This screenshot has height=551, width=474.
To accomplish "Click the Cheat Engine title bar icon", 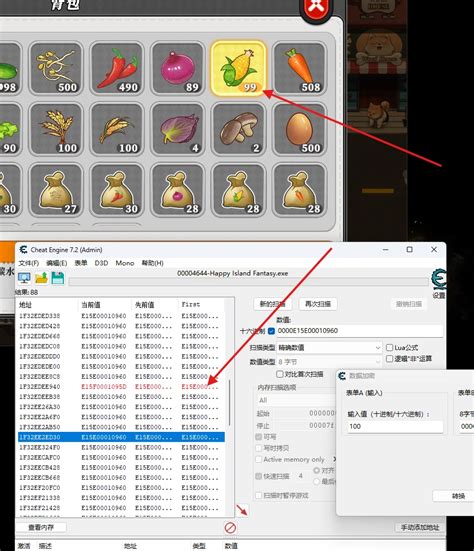I will 23,249.
